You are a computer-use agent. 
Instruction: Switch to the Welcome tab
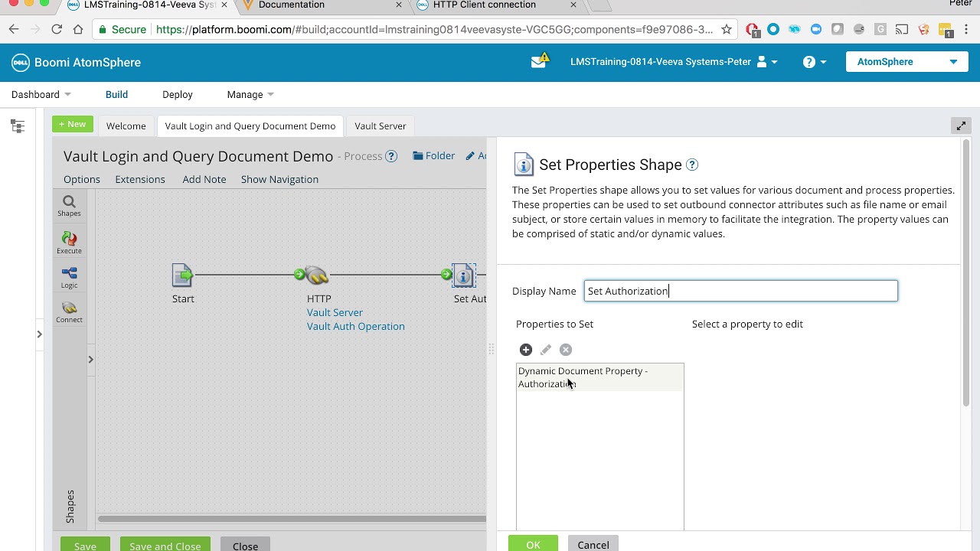point(126,126)
